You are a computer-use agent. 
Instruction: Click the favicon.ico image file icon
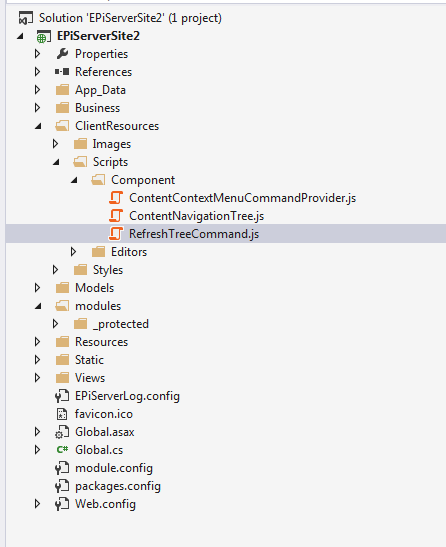coord(62,414)
